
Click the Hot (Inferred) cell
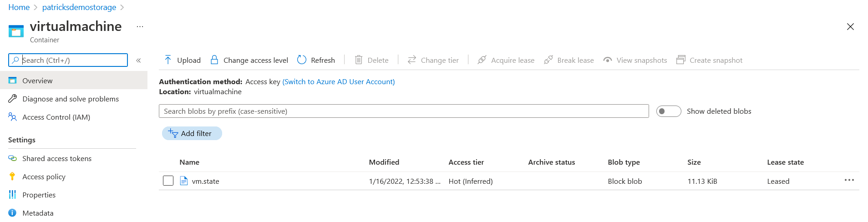pyautogui.click(x=471, y=181)
